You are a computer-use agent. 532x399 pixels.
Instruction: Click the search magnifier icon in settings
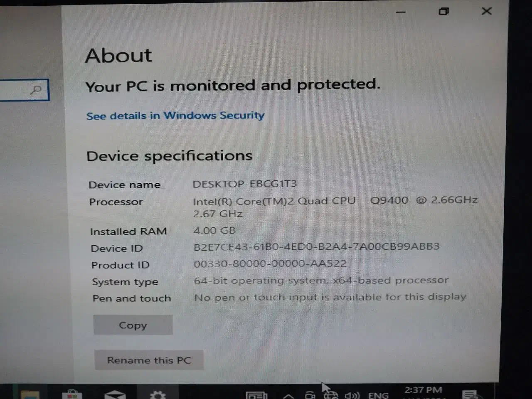[x=36, y=89]
